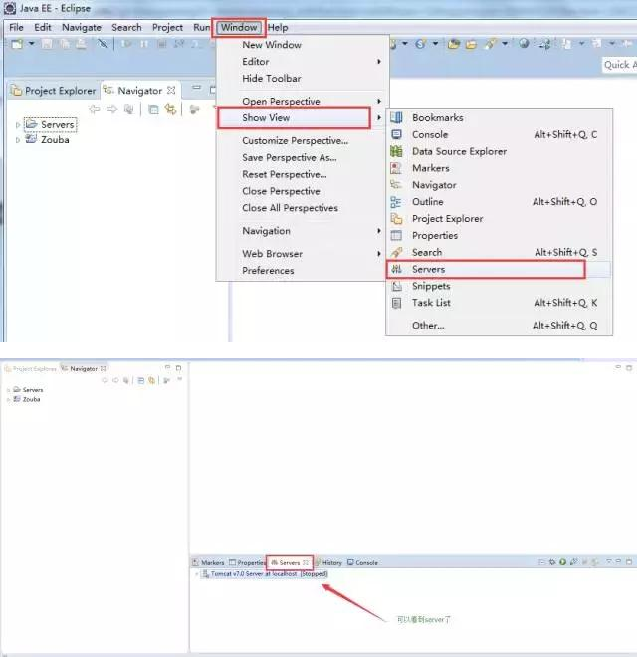Click the Search flashlight icon in submenu
This screenshot has height=658, width=644.
point(396,253)
